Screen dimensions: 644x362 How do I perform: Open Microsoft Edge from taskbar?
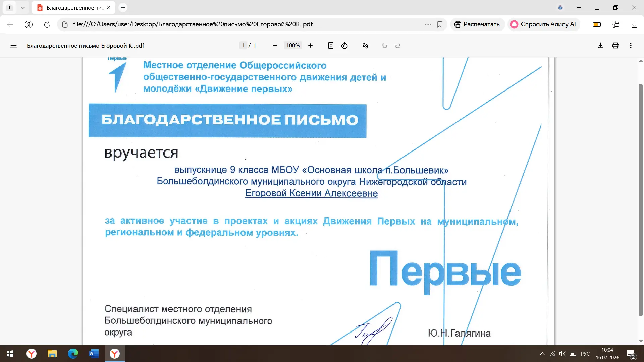click(73, 354)
